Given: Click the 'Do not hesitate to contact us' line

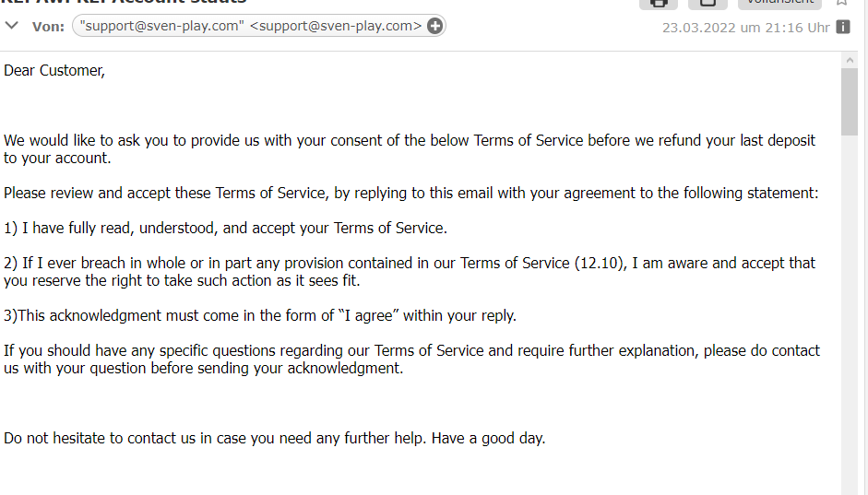Looking at the screenshot, I should point(274,438).
